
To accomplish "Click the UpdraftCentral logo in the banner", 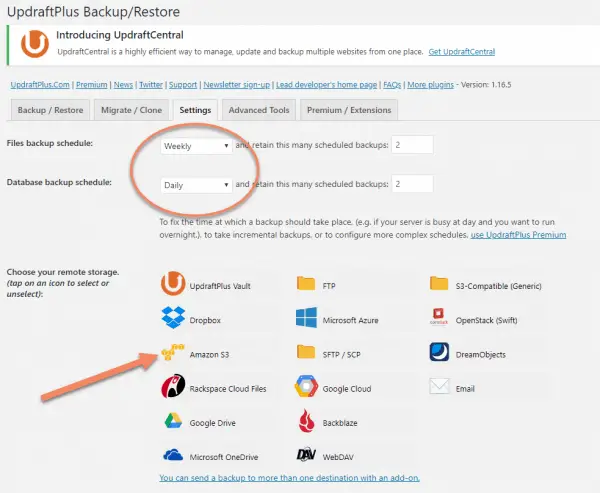I will 35,44.
